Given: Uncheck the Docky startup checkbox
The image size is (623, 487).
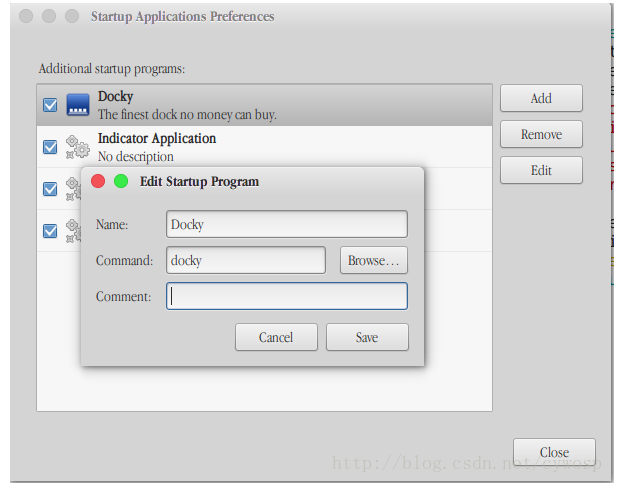Looking at the screenshot, I should (50, 105).
